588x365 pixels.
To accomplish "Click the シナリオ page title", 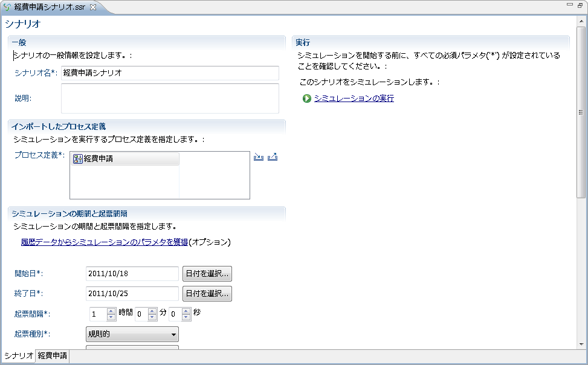I will click(x=22, y=24).
